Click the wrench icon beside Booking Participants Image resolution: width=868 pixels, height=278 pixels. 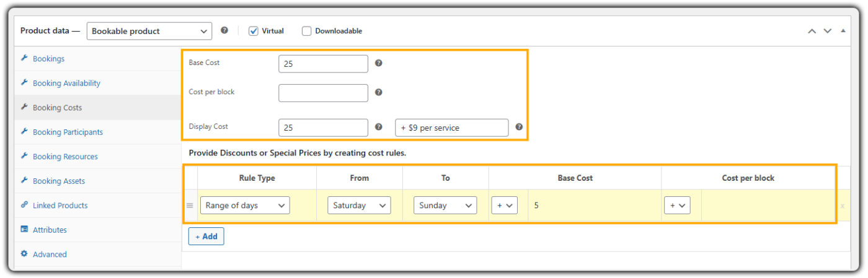(24, 131)
